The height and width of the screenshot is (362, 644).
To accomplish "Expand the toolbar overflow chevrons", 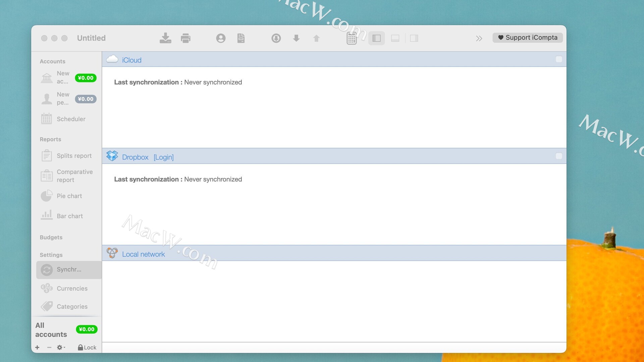I will [479, 38].
